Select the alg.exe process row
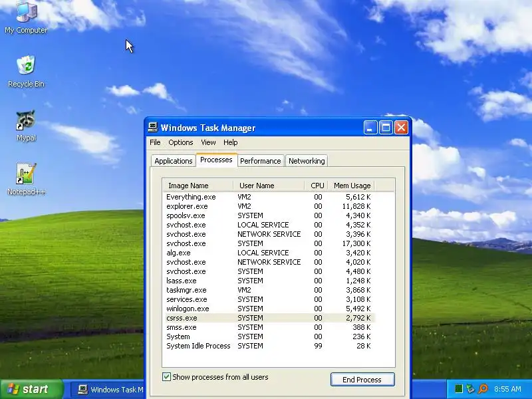This screenshot has width=532, height=399. [269, 253]
